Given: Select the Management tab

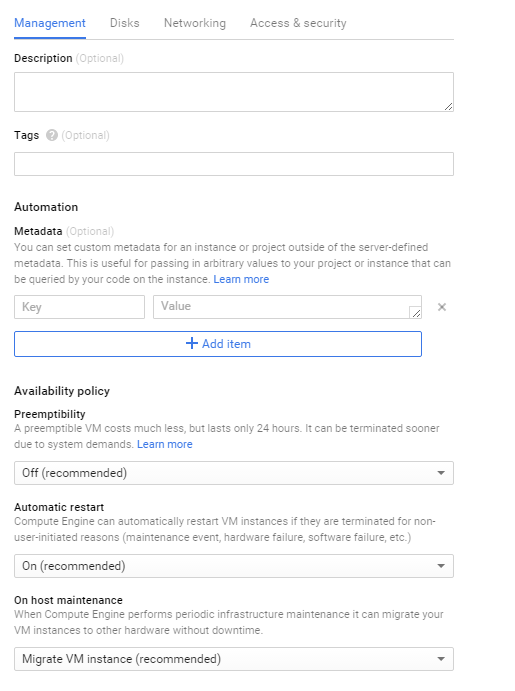Looking at the screenshot, I should coord(50,23).
